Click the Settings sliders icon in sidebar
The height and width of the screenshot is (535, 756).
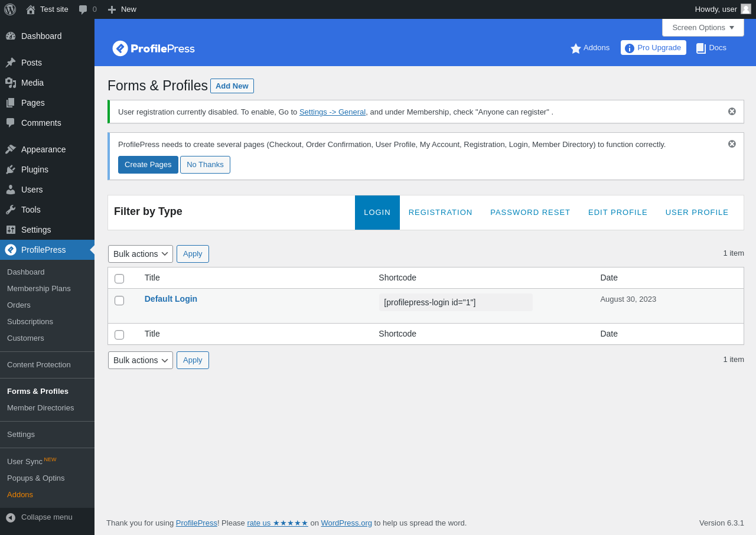pyautogui.click(x=11, y=230)
